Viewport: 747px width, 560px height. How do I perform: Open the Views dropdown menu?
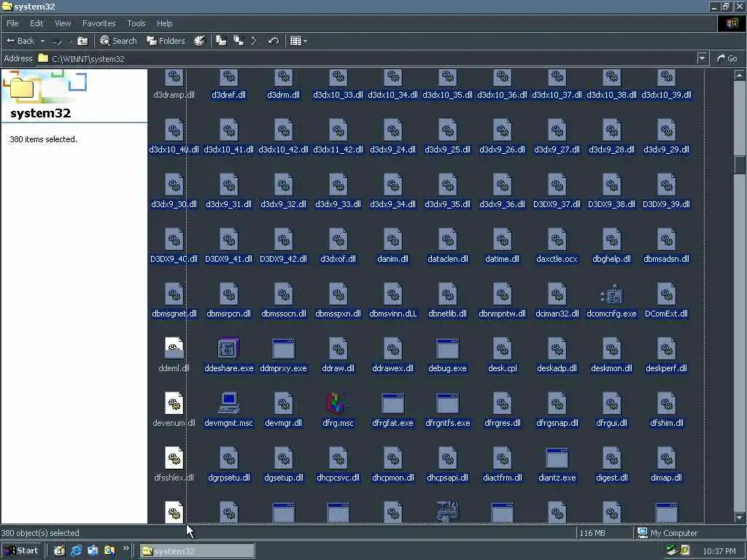[298, 41]
